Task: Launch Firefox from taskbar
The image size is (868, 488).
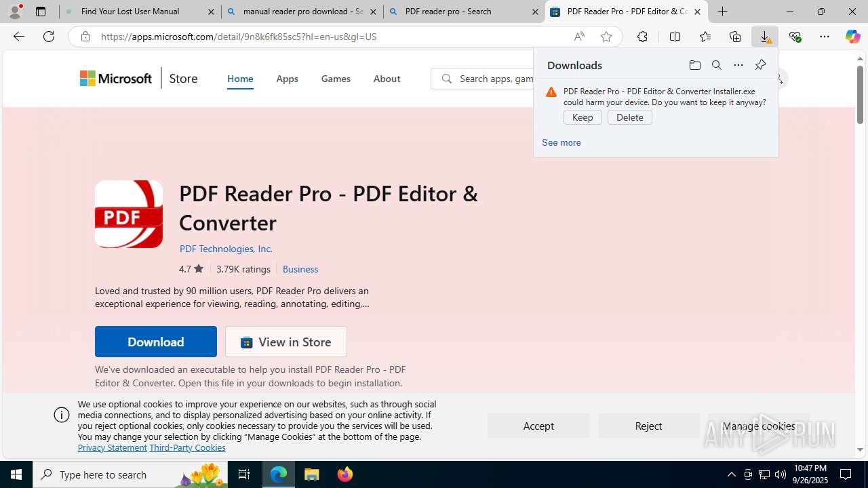Action: (345, 474)
